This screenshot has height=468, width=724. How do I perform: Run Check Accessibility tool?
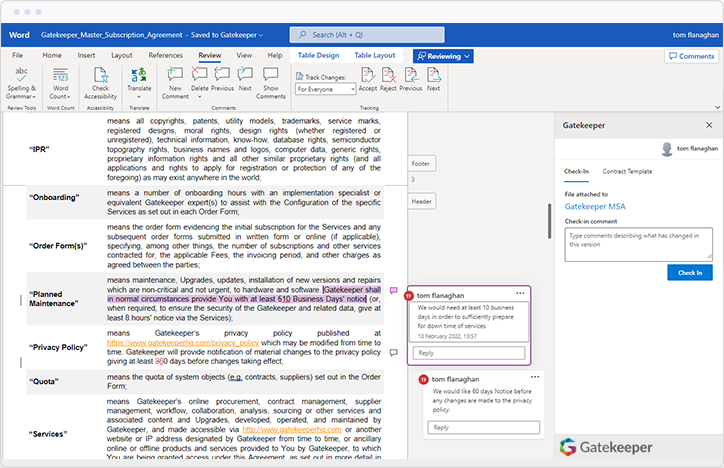pos(100,80)
